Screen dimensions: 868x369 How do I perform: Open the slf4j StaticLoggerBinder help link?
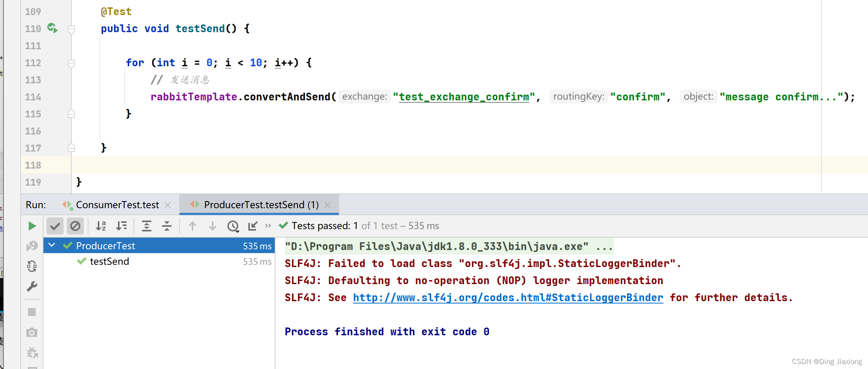[x=508, y=298]
